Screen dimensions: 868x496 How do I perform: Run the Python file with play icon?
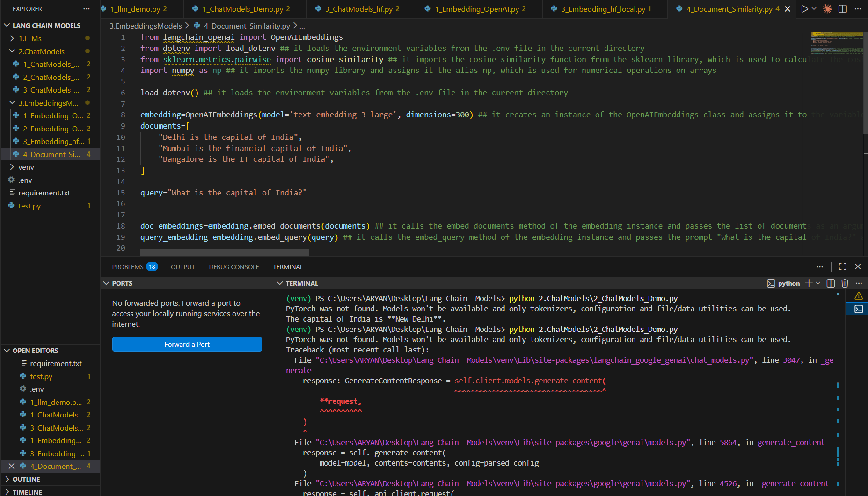coord(804,9)
